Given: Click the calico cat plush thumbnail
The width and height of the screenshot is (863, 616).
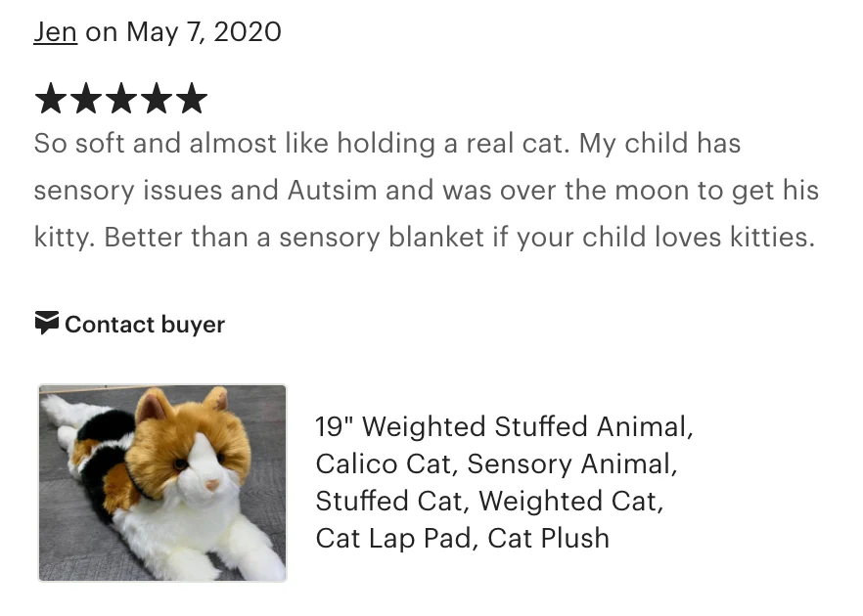Looking at the screenshot, I should point(162,482).
